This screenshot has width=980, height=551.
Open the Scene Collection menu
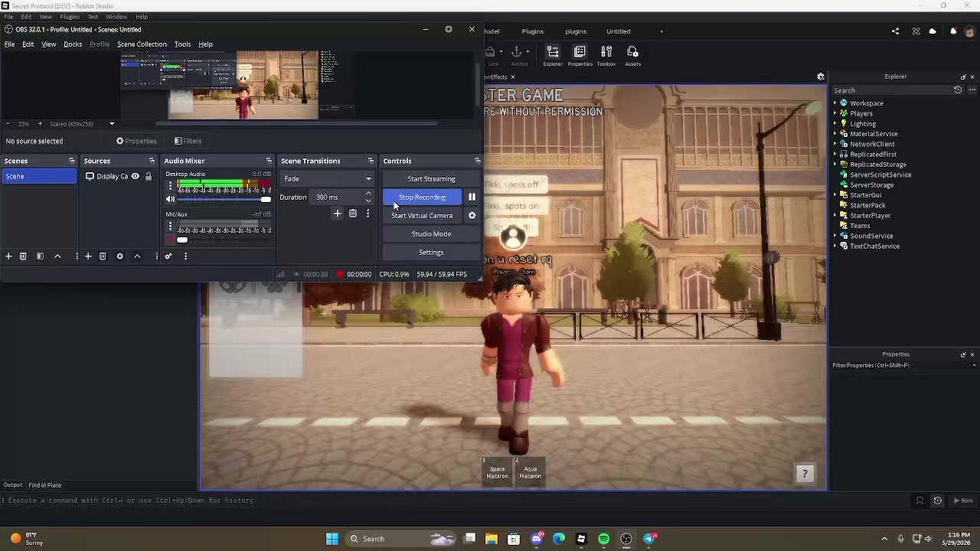pyautogui.click(x=142, y=44)
